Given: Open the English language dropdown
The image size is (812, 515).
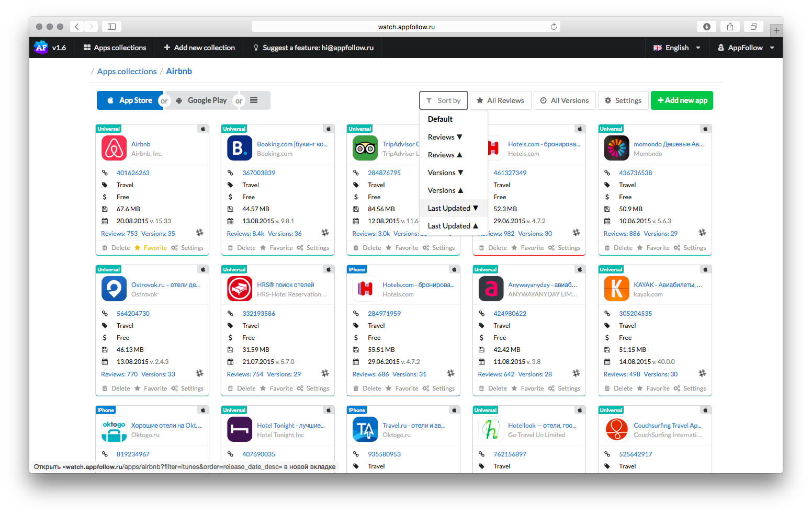Looking at the screenshot, I should (676, 48).
